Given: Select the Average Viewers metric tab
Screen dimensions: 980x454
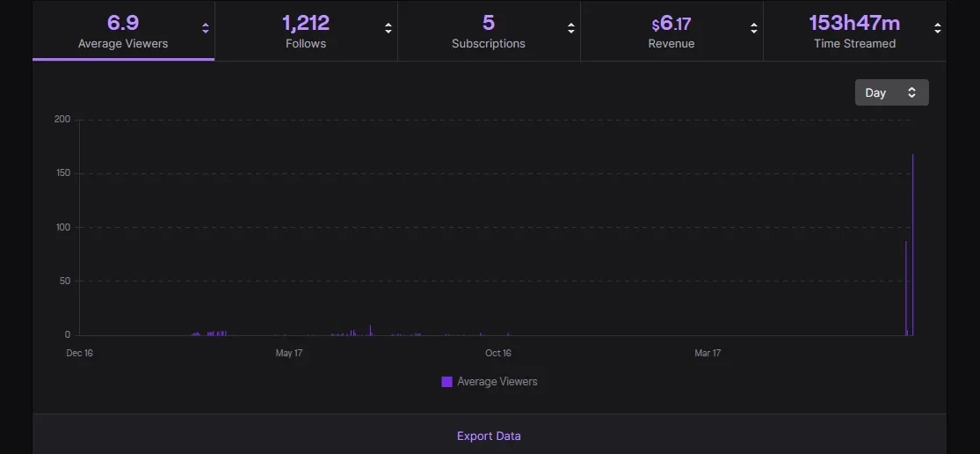Looking at the screenshot, I should point(123,31).
